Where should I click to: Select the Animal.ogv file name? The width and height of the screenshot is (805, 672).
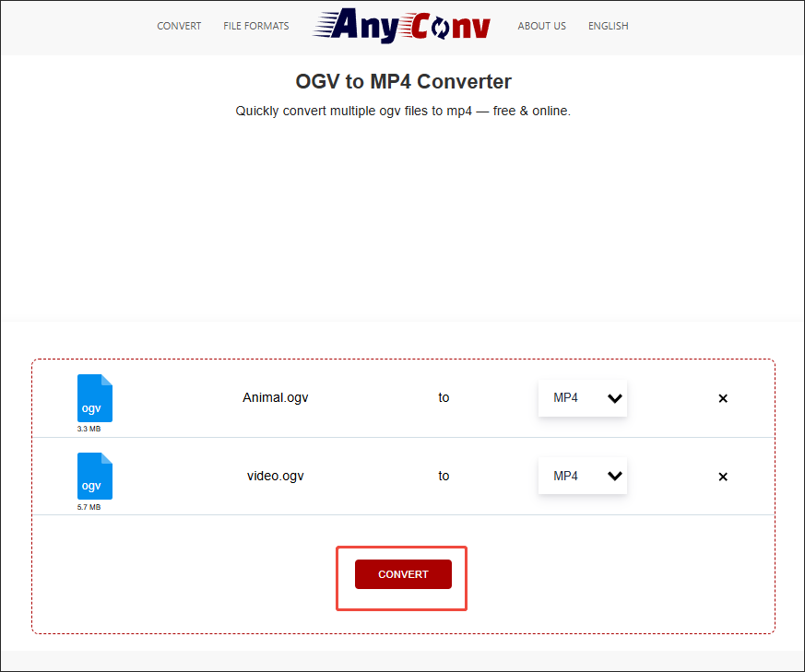tap(275, 398)
